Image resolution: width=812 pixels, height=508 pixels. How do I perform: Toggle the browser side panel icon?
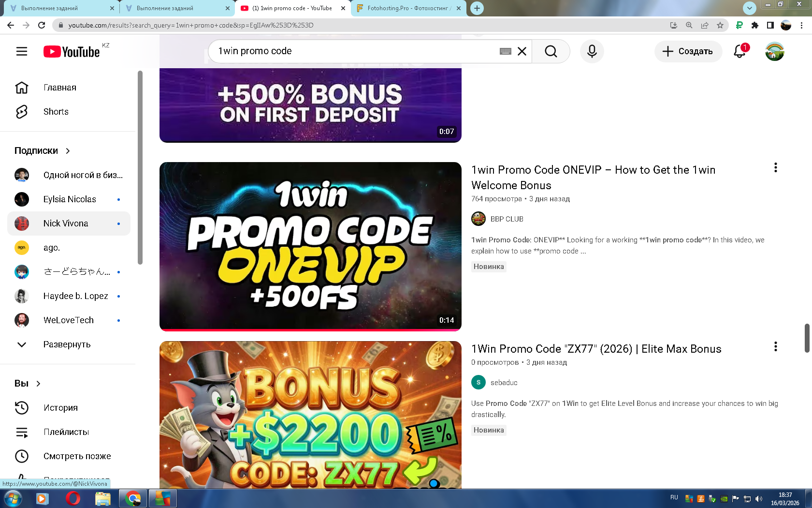(770, 25)
